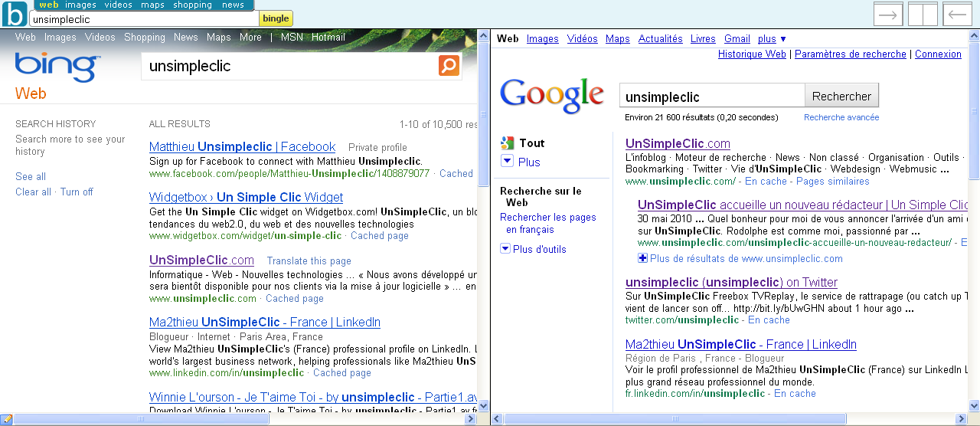Open unsimpleclic on Twitter result

[731, 282]
